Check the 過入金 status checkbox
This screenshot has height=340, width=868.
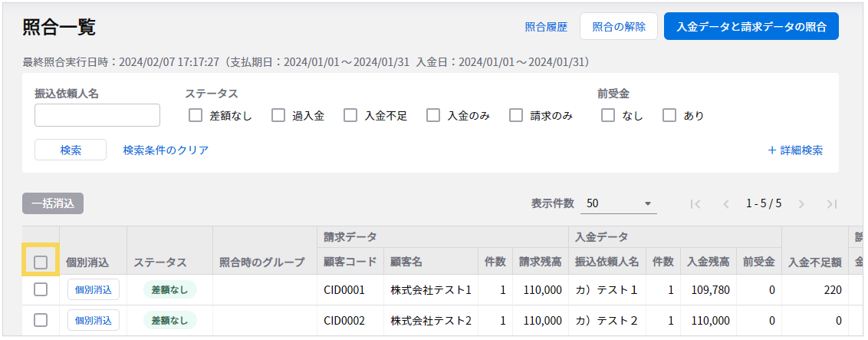pyautogui.click(x=278, y=116)
